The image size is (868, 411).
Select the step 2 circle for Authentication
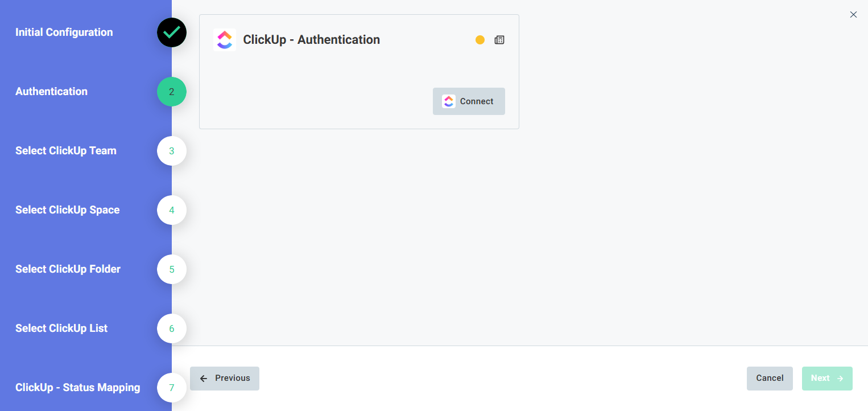pyautogui.click(x=172, y=92)
